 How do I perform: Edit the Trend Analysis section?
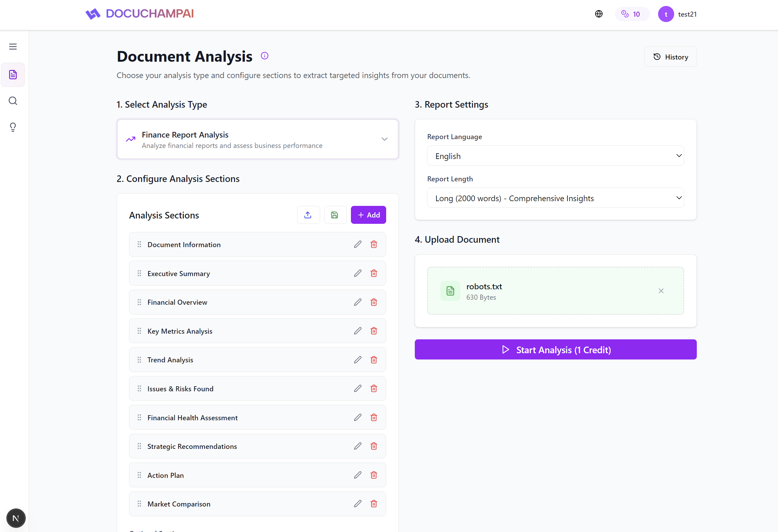358,359
